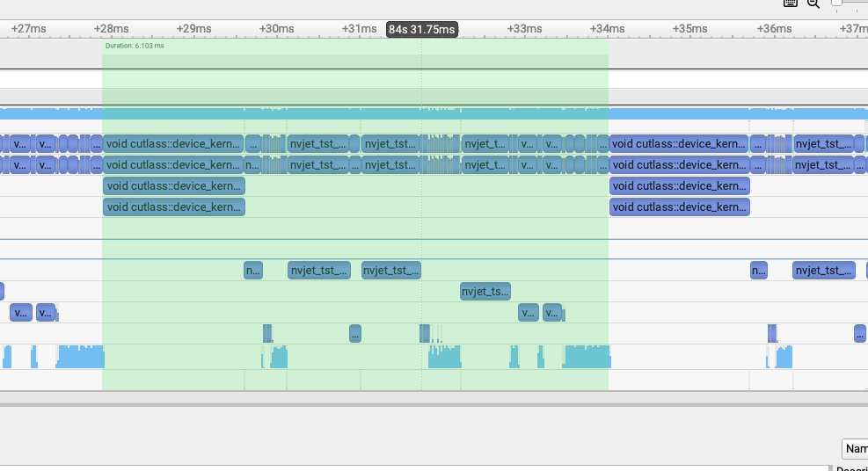
Task: Click the keyboard icon in the top toolbar
Action: pyautogui.click(x=790, y=4)
